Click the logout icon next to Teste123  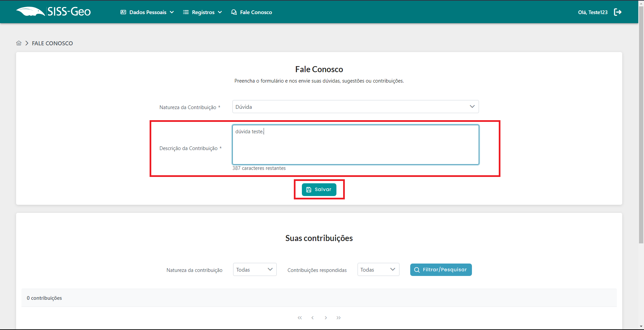[x=618, y=12]
